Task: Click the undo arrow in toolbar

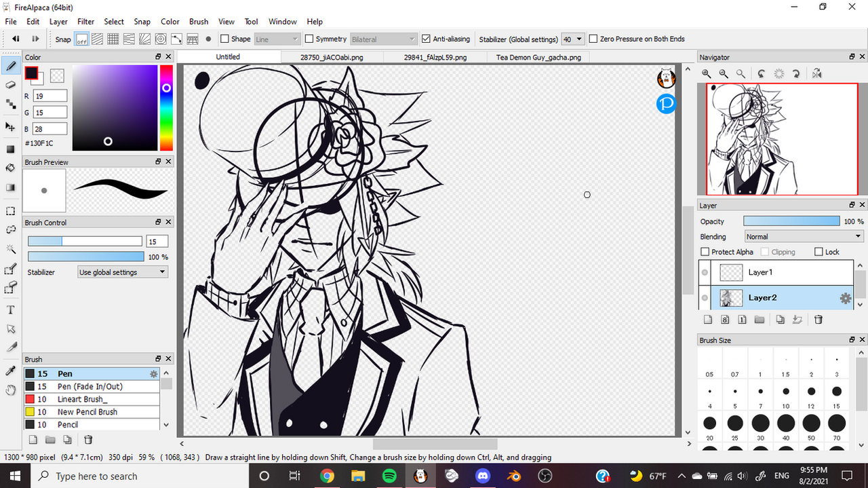Action: click(x=16, y=39)
